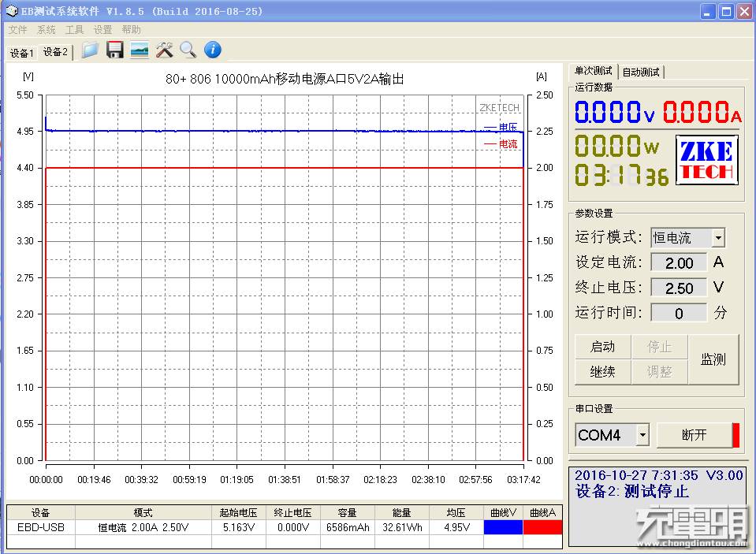The width and height of the screenshot is (756, 554).
Task: Open the hammer and wrench tools icon
Action: (164, 50)
